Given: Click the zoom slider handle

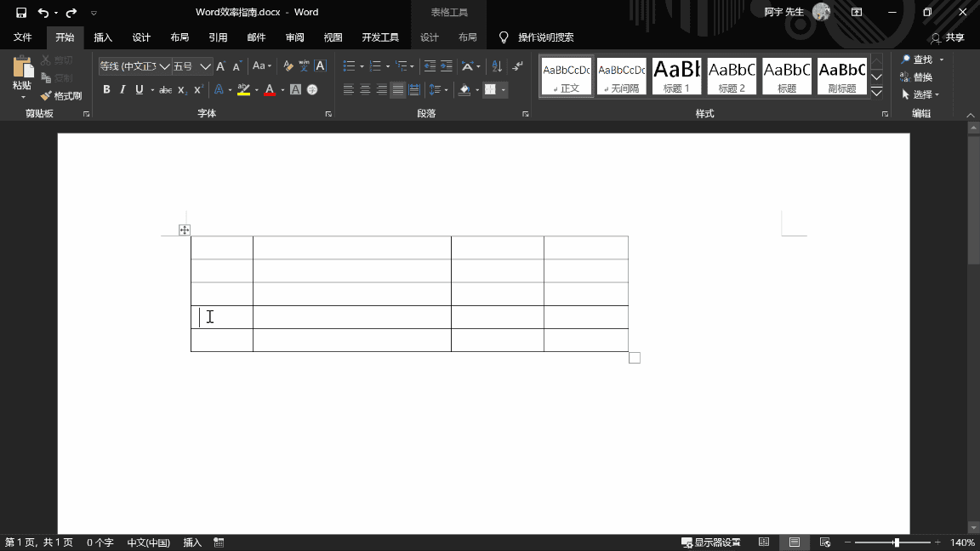Looking at the screenshot, I should 897,542.
